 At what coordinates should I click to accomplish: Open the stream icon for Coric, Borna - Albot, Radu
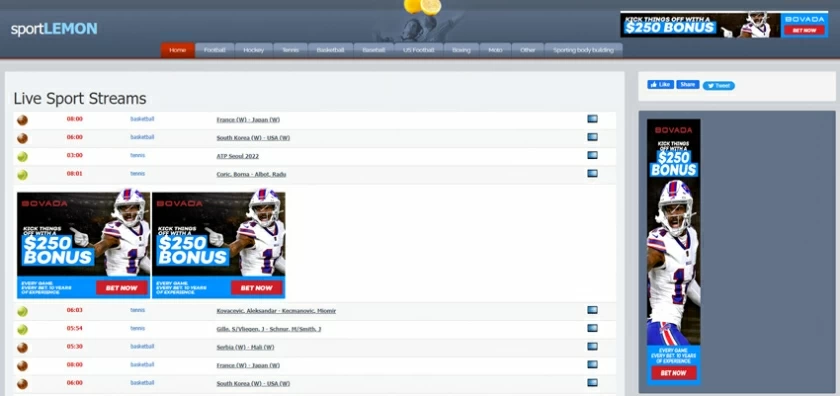point(592,174)
